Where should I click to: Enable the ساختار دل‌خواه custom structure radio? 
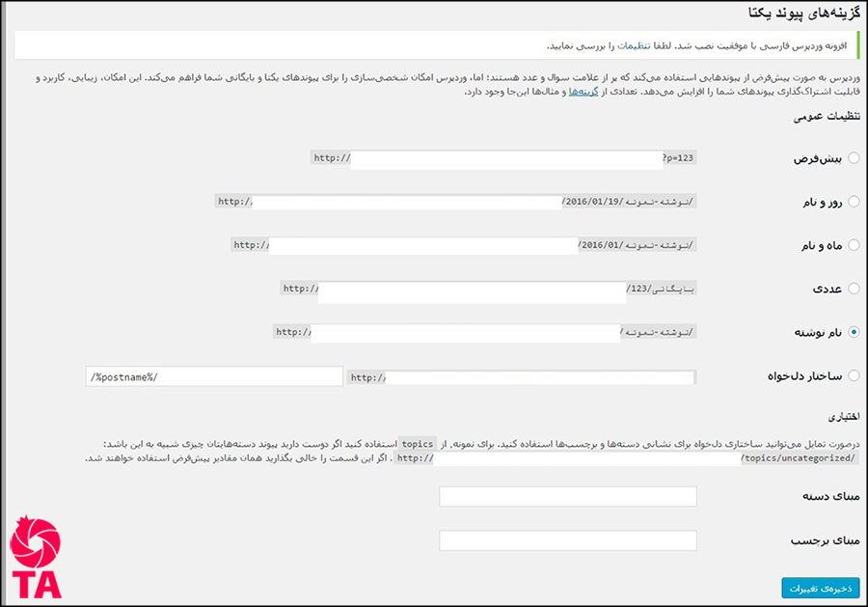(854, 375)
